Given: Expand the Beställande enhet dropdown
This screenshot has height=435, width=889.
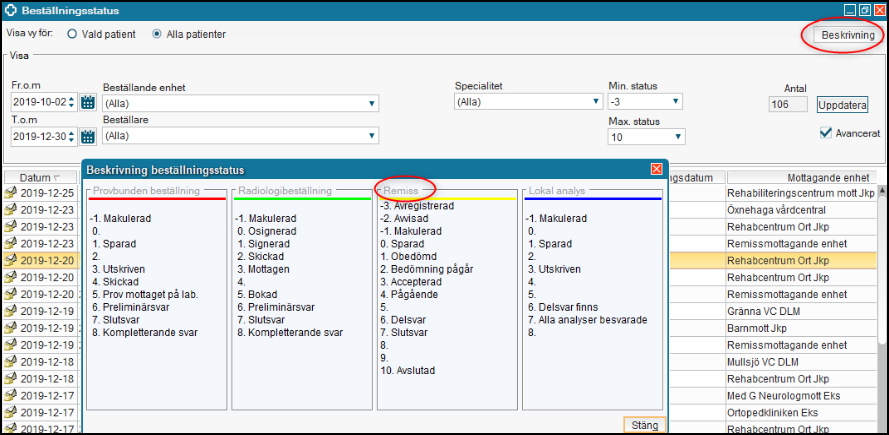Looking at the screenshot, I should click(372, 103).
